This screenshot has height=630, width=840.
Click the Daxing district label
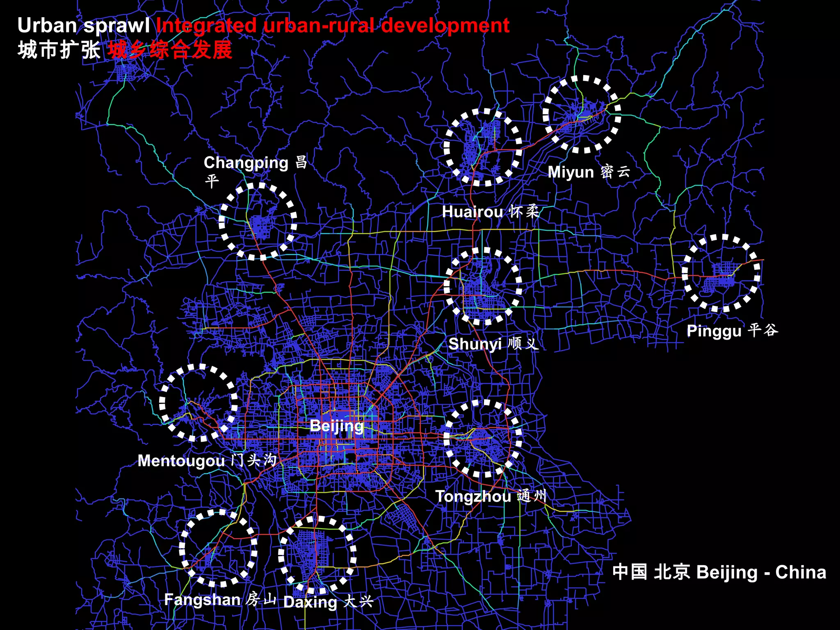[328, 602]
